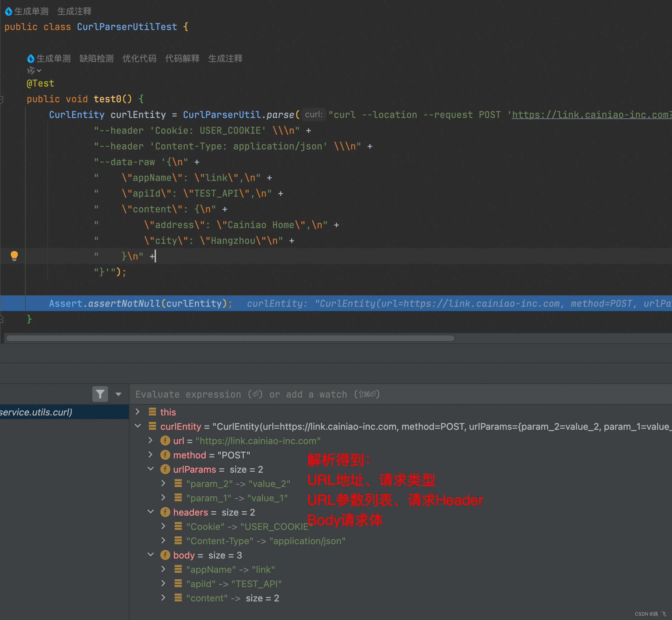Run 缺陷检测 from the inline action bar
The height and width of the screenshot is (620, 672).
[x=96, y=59]
